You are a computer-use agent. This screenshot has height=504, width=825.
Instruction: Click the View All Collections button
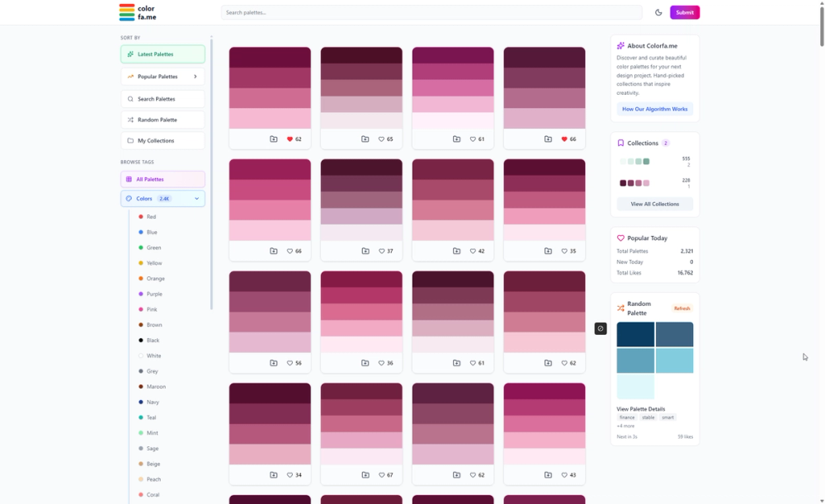(654, 204)
